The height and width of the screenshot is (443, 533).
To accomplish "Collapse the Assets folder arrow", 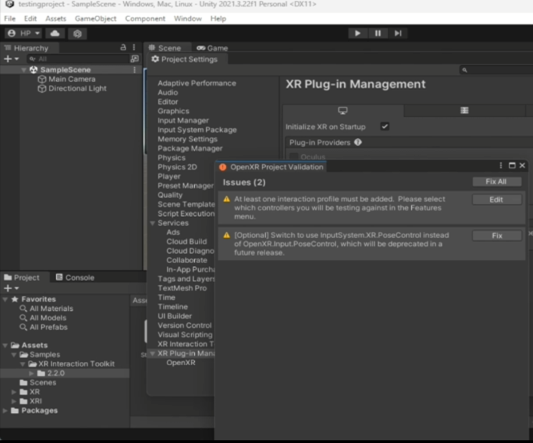I will pyautogui.click(x=5, y=345).
